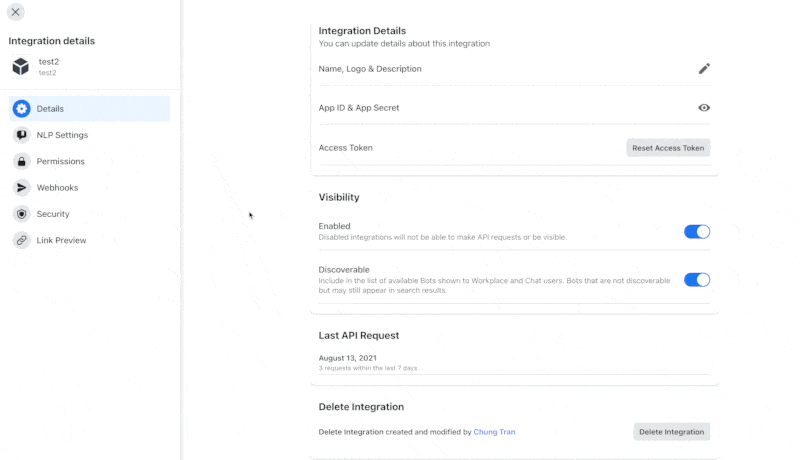Click the August 13, 2021 date text
Screen dimensions: 800x460
[x=347, y=358]
